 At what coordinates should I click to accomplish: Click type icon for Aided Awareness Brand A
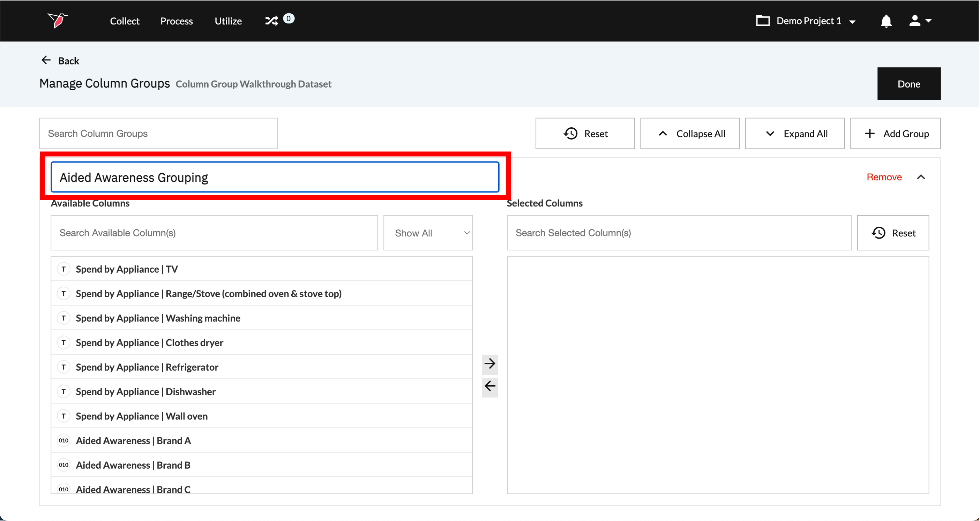(63, 440)
